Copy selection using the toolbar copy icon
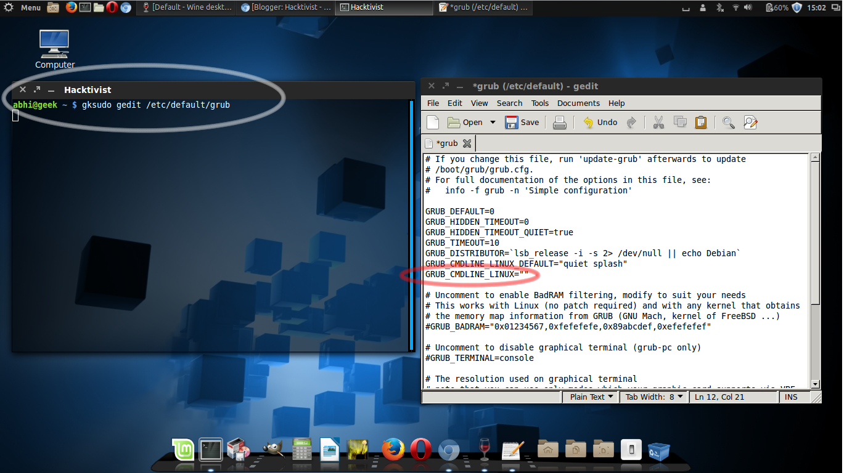The image size is (868, 473). 680,122
